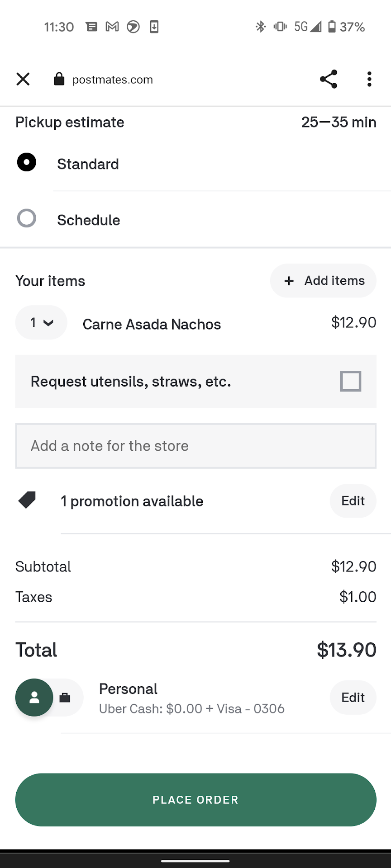This screenshot has width=391, height=868.
Task: Select the Schedule pickup option
Action: tap(27, 218)
